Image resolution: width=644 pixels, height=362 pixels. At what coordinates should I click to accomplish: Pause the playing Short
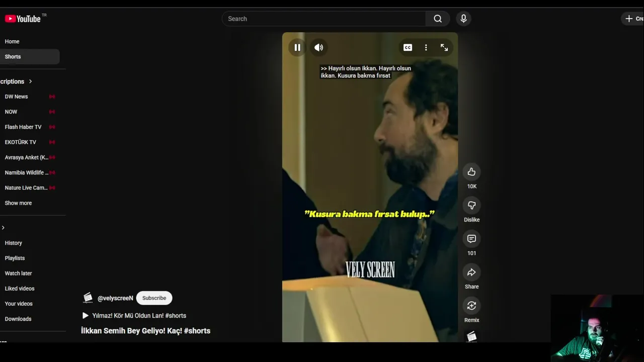(x=297, y=47)
